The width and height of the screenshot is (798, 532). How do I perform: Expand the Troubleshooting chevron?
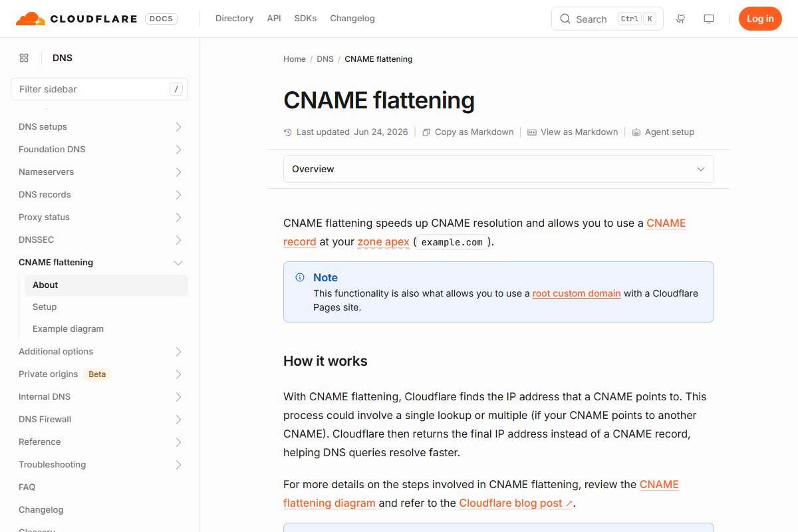178,464
